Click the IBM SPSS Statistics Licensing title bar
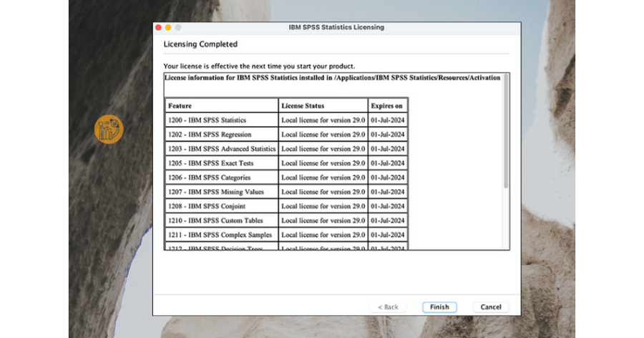This screenshot has width=644, height=338. coord(336,27)
